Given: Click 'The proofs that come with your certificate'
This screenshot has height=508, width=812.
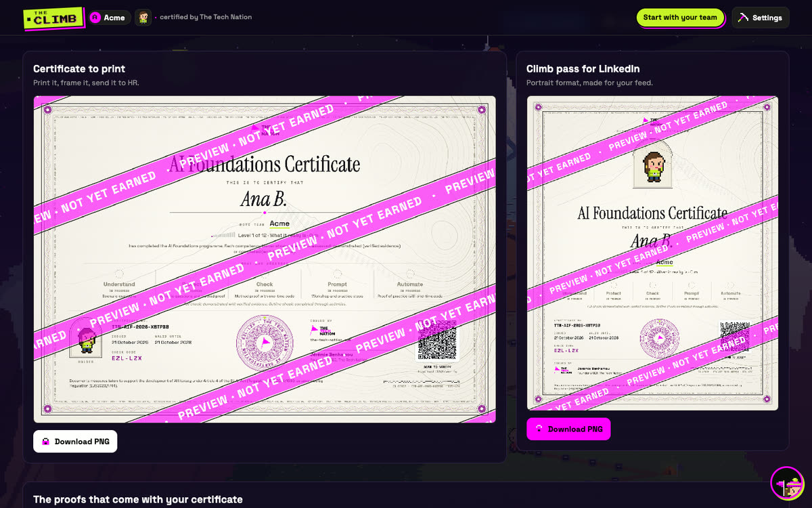Looking at the screenshot, I should coord(138,499).
